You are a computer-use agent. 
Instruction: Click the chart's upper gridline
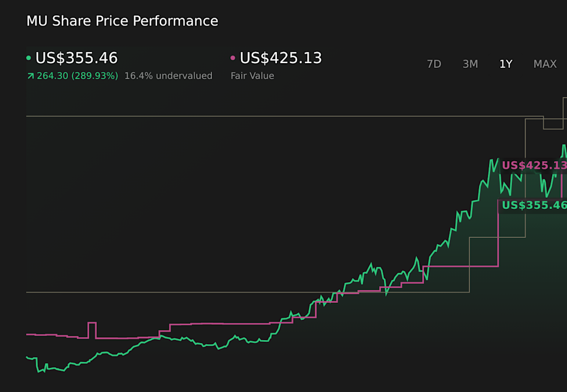[x=236, y=116]
